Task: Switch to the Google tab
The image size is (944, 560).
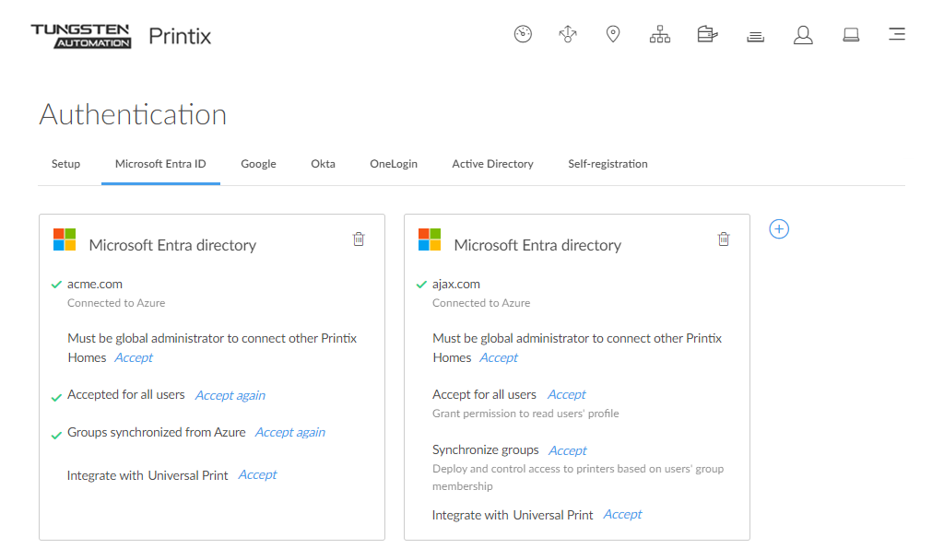Action: pos(258,164)
